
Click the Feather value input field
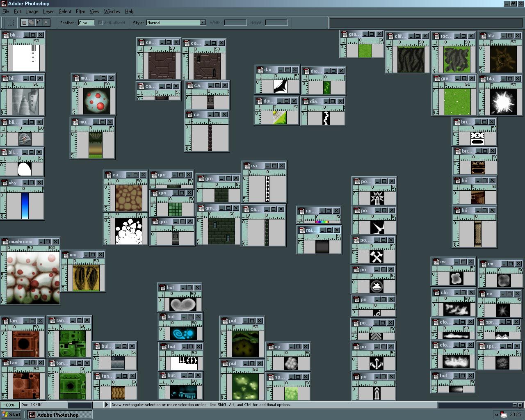86,23
